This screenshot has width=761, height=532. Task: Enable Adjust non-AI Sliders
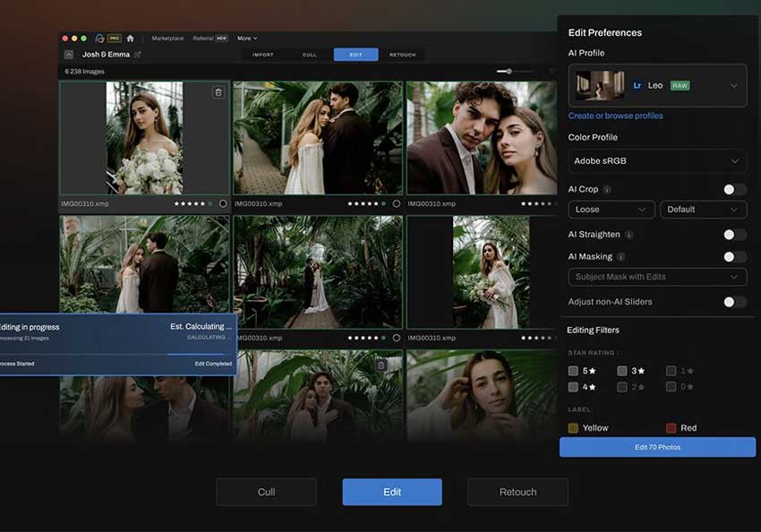[734, 303]
